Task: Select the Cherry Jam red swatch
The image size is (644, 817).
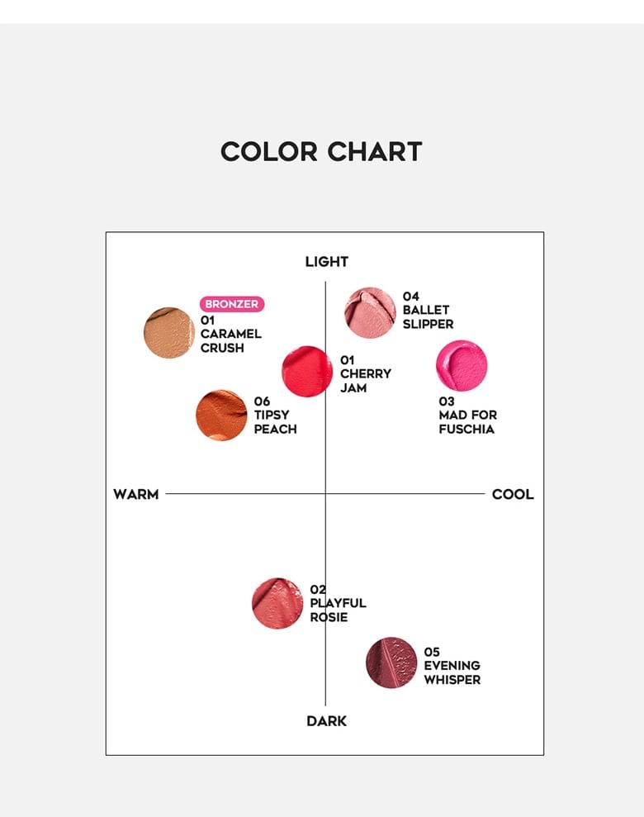Action: [307, 371]
